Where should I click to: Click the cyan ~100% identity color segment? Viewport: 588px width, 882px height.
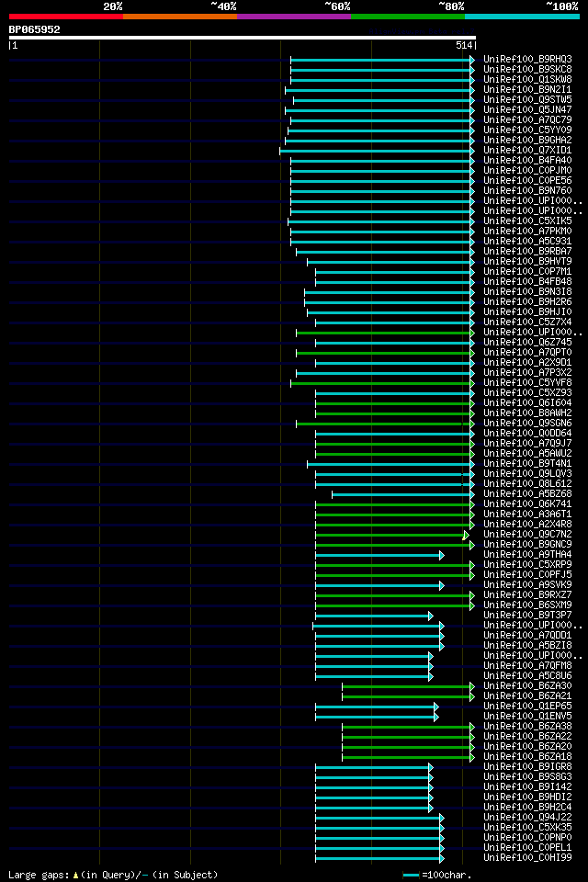click(x=522, y=17)
